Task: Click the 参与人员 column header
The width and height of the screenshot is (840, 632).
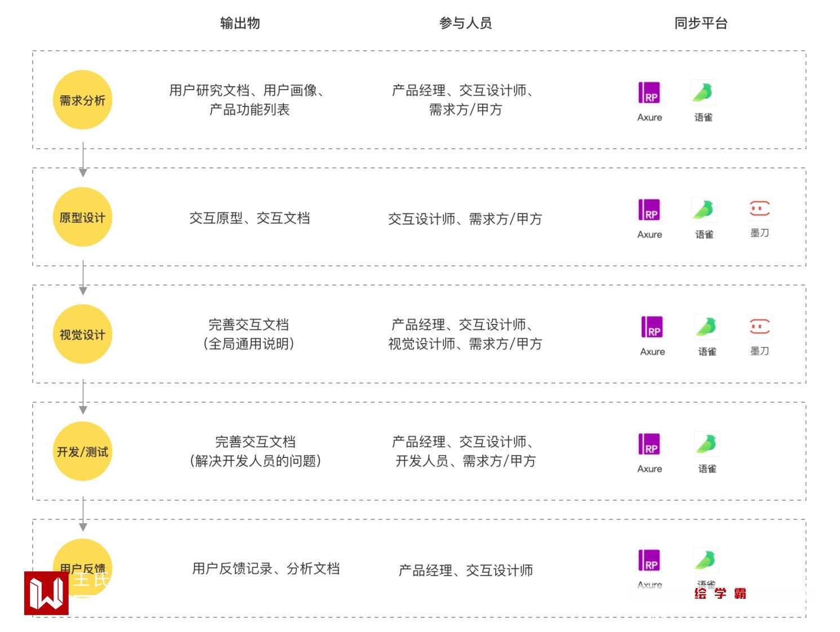Action: 465,23
